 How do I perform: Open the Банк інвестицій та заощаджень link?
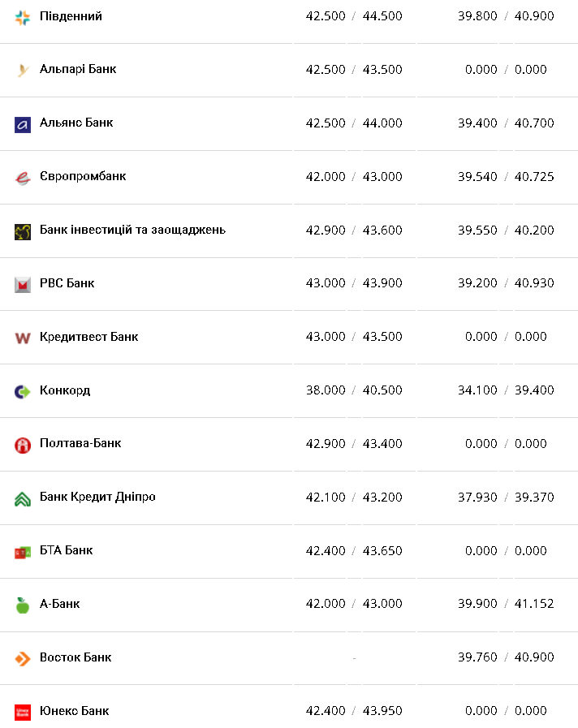(132, 230)
